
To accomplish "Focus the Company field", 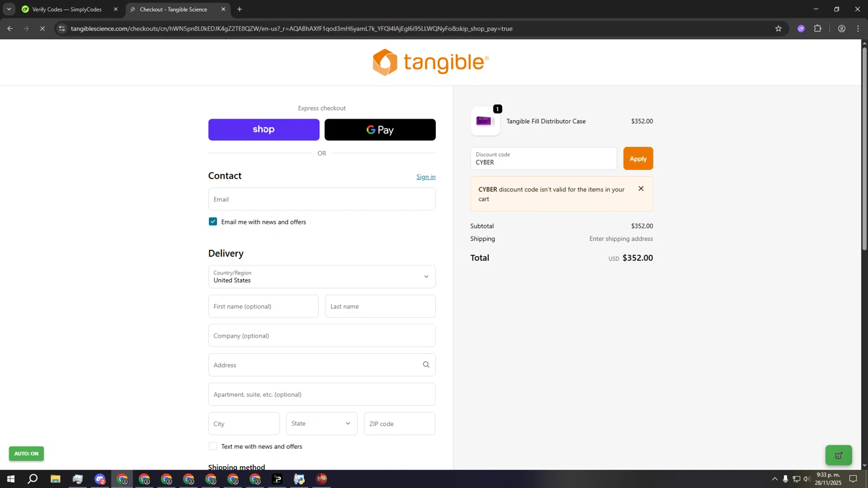I will (322, 335).
